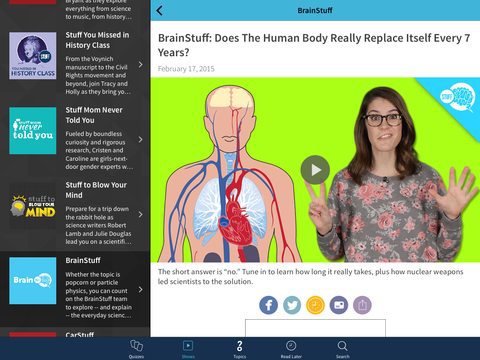Expand Stuff You Missed in History Class chevron

point(140,64)
